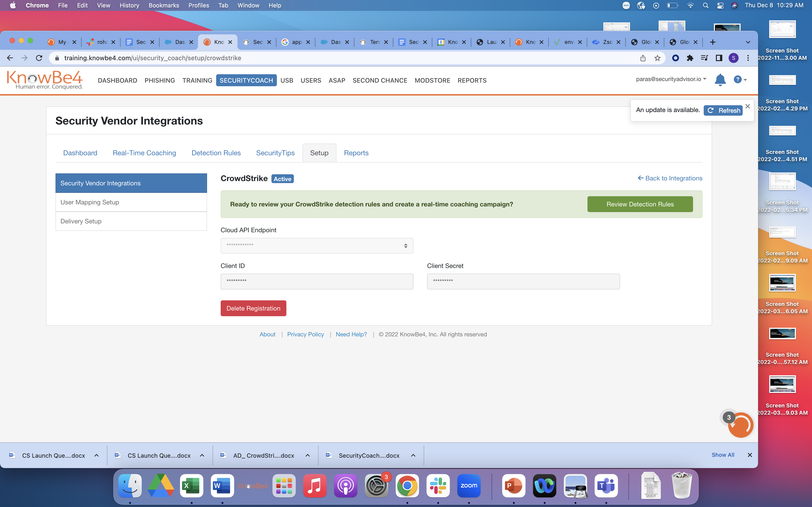Bookmark this page with the star icon

[657, 58]
